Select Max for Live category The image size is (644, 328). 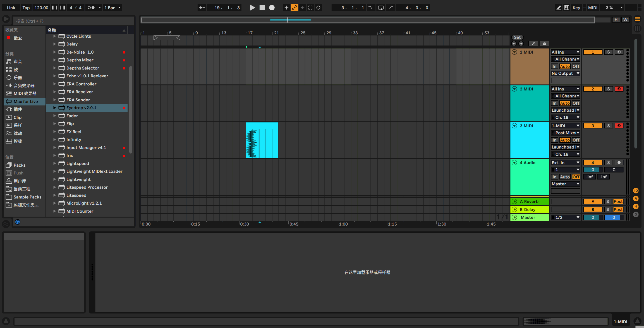pyautogui.click(x=26, y=101)
